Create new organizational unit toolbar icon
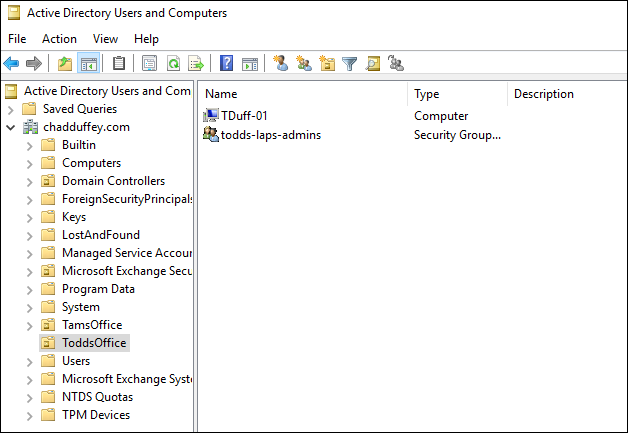 (327, 63)
